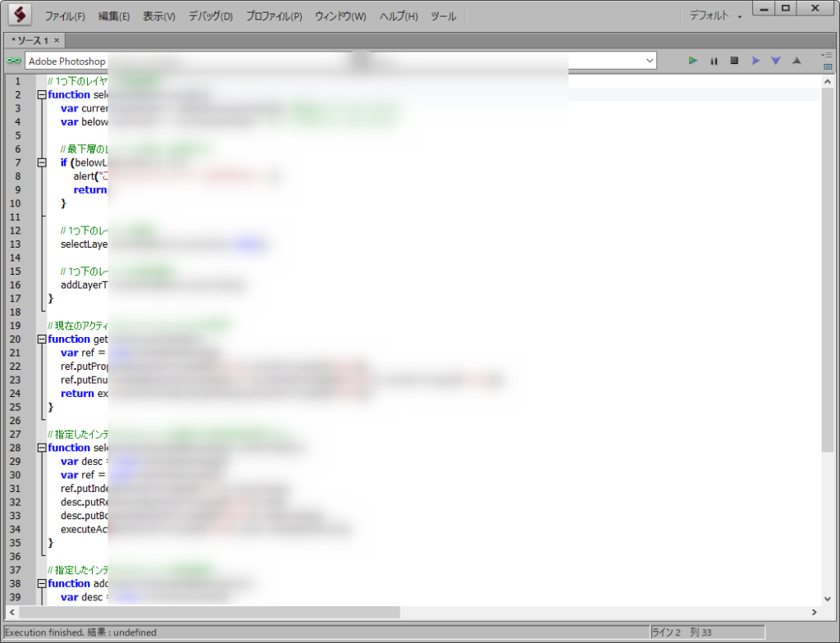This screenshot has width=840, height=643.
Task: Collapse the function fold box on line 2
Action: (x=42, y=95)
